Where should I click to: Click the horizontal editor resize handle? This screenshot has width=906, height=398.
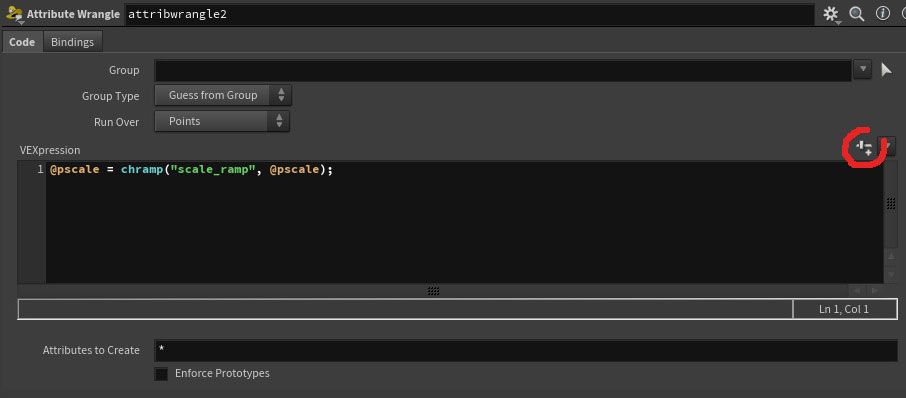tap(433, 291)
